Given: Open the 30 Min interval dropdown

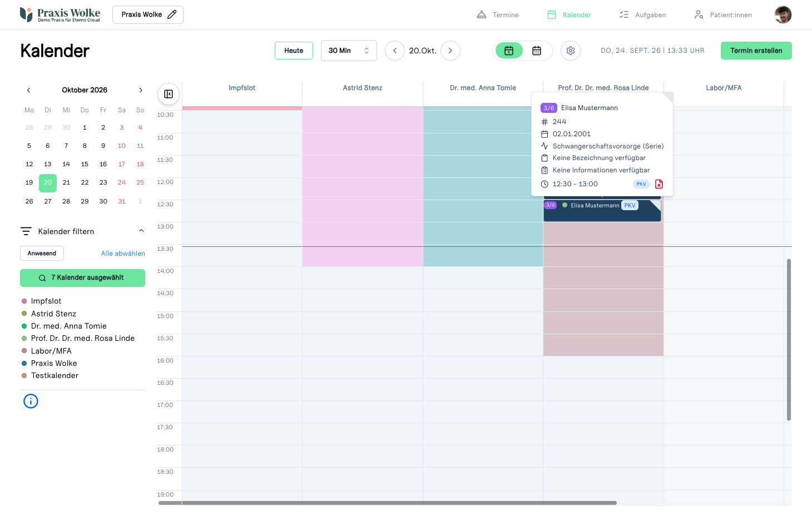Looking at the screenshot, I should [349, 51].
